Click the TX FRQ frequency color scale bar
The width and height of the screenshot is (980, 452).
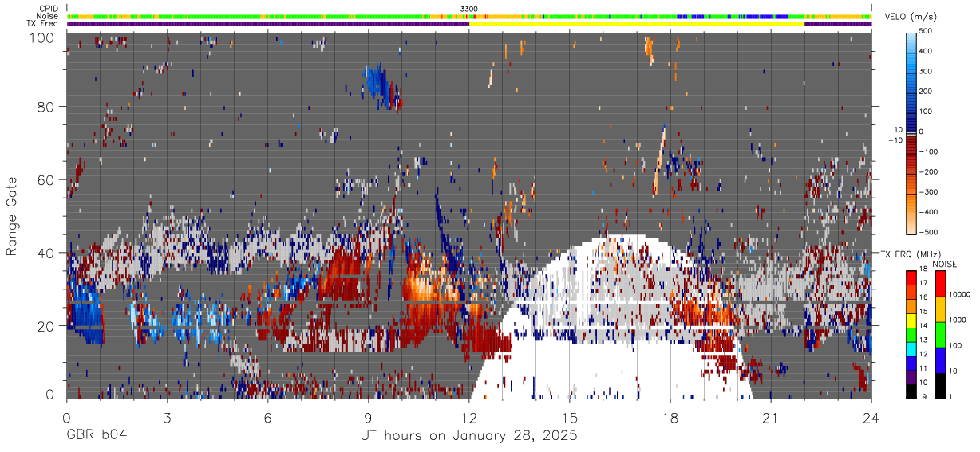pos(913,334)
